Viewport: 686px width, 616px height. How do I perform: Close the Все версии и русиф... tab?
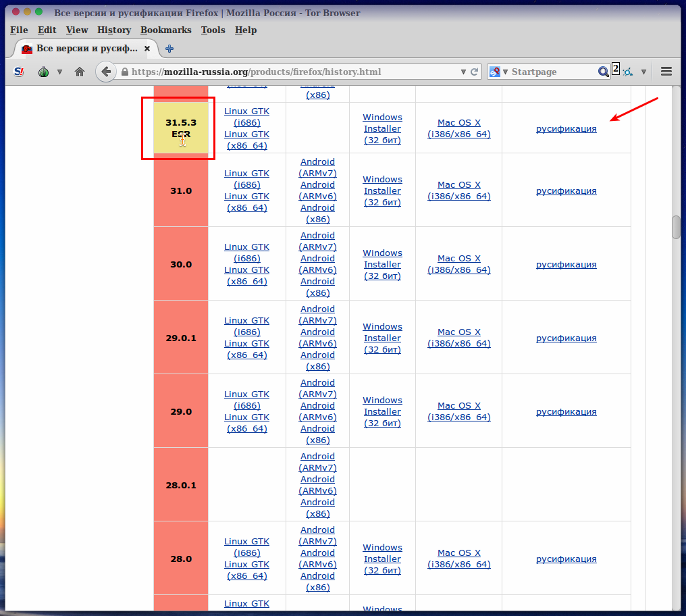coord(147,49)
